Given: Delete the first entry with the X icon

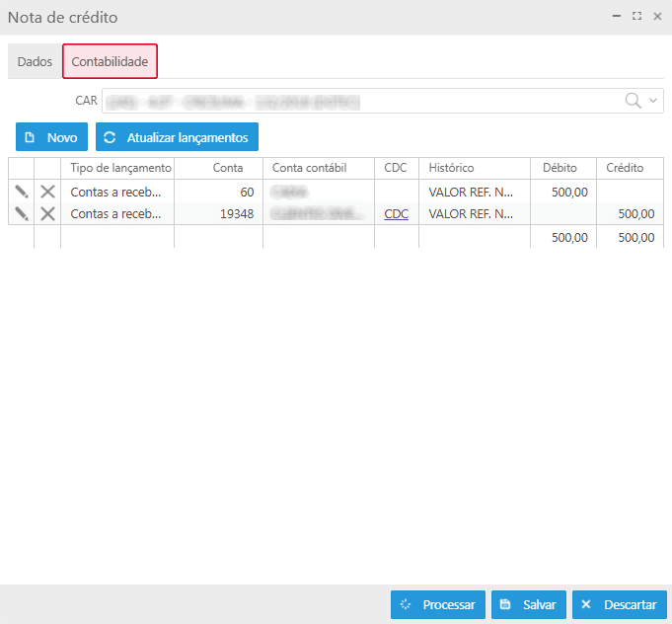Looking at the screenshot, I should tap(47, 192).
